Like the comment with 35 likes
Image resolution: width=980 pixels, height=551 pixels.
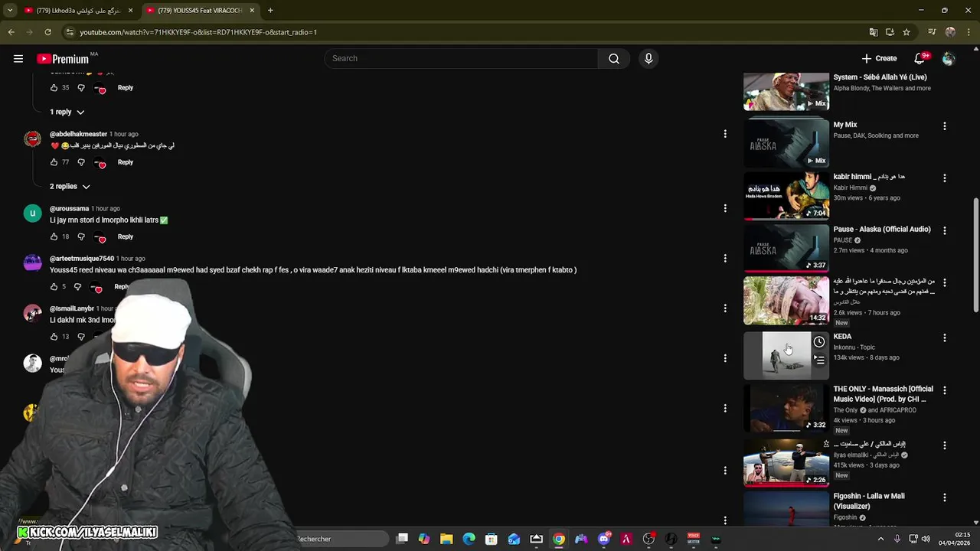[54, 87]
